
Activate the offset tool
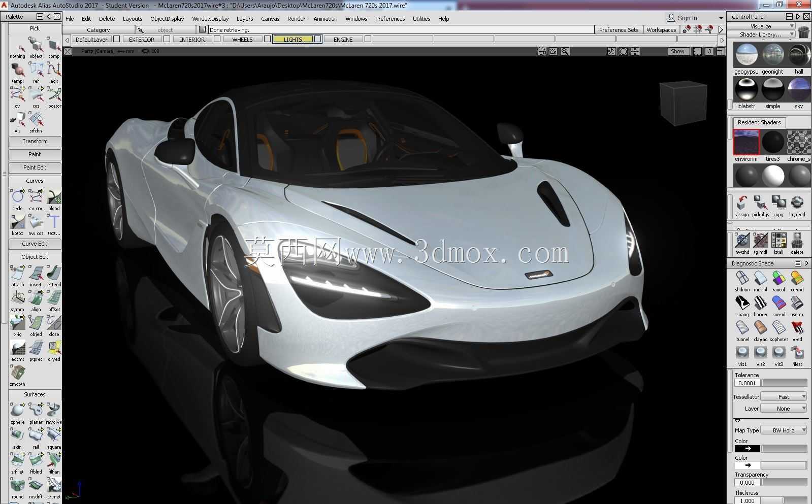pyautogui.click(x=54, y=301)
